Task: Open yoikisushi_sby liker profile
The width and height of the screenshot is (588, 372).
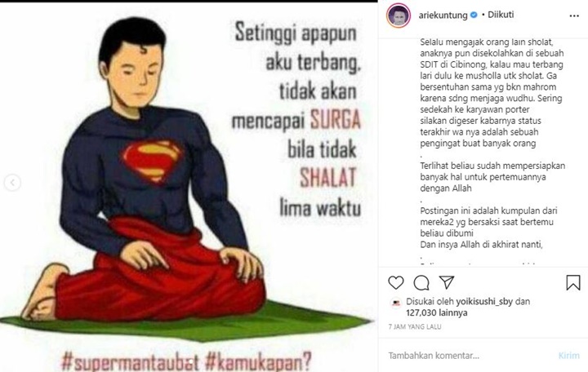Action: 484,302
